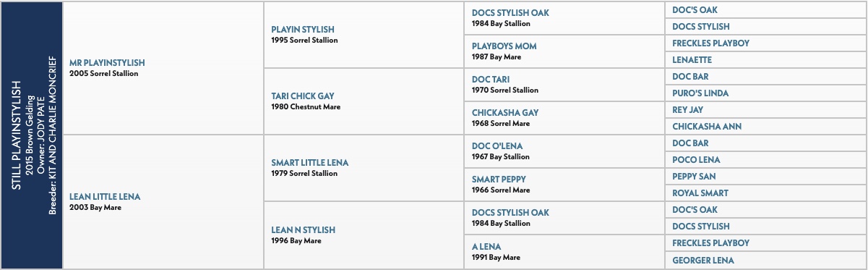868x270 pixels.
Task: Click ROYAL SMART ancestor link
Action: (700, 193)
